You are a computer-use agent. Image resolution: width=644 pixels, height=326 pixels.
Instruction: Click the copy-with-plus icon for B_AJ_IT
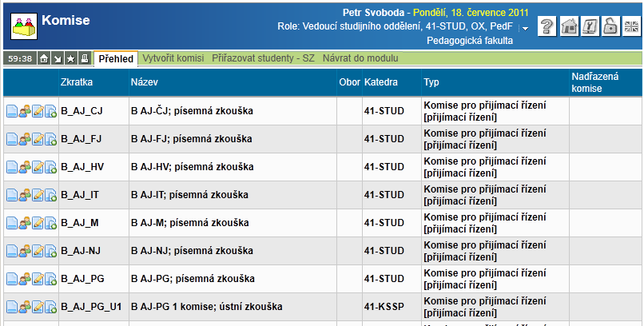coord(50,195)
